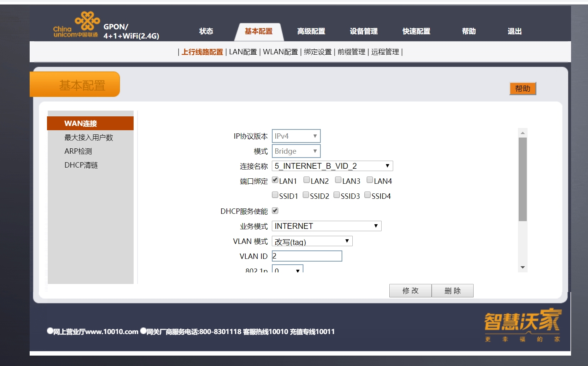Viewport: 588px width, 366px height.
Task: Select the 基本配置 tab
Action: click(259, 31)
